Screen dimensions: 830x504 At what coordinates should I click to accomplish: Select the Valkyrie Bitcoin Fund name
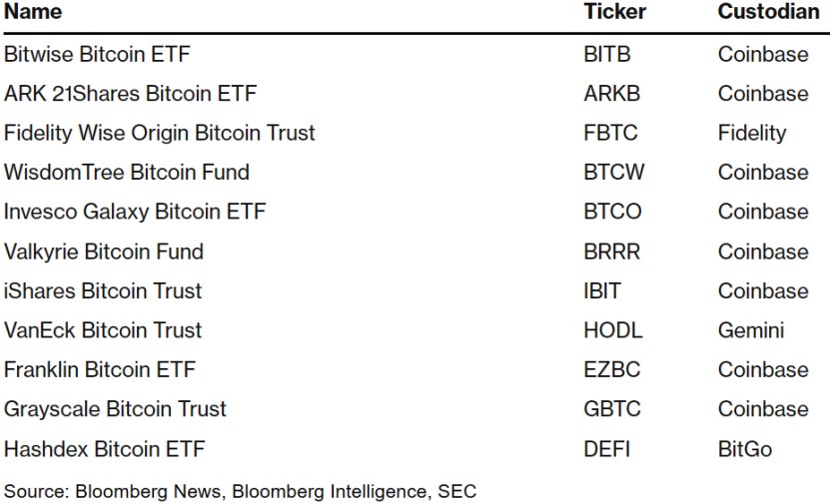[104, 252]
